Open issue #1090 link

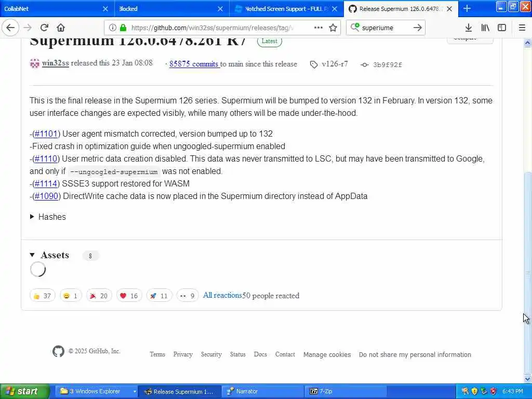(x=46, y=196)
